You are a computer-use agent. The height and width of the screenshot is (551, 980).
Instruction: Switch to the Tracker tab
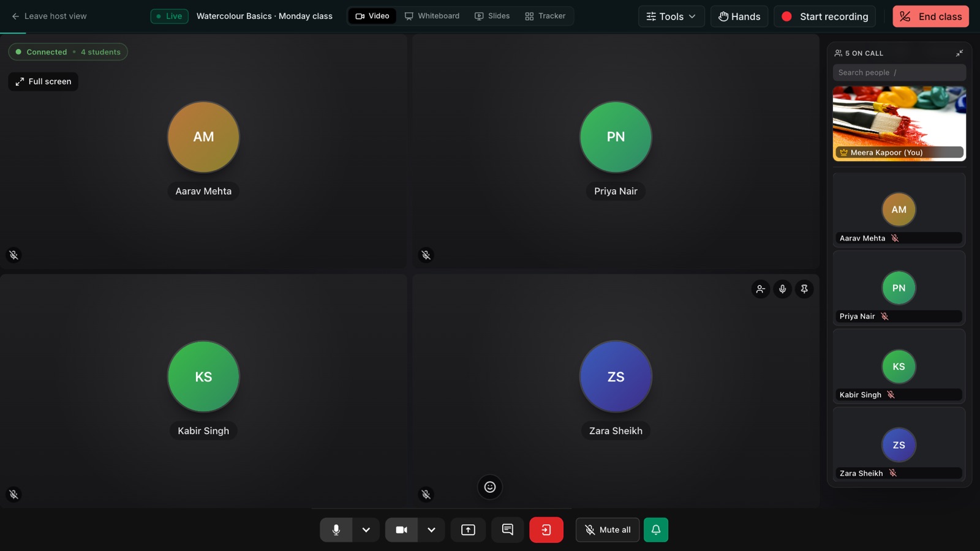tap(545, 16)
